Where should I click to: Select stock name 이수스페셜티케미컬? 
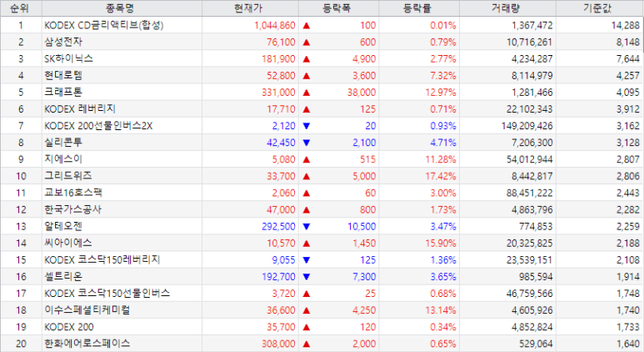87,310
